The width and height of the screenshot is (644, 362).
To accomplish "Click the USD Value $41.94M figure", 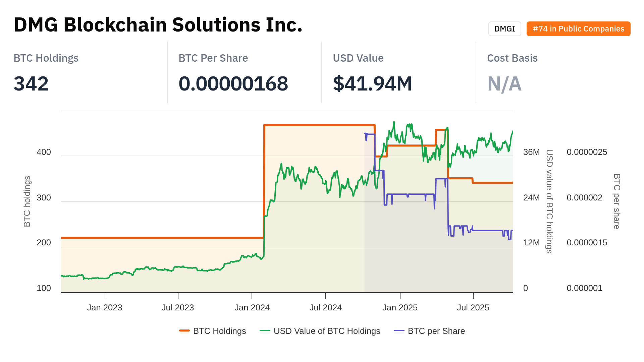I will 372,83.
